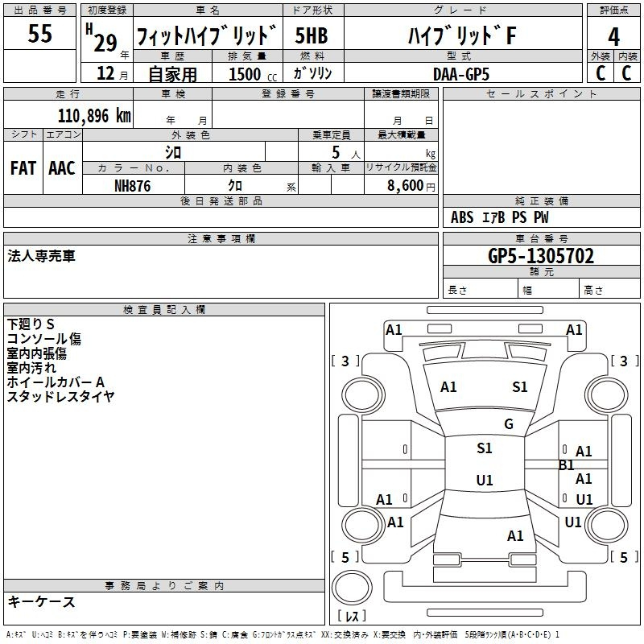The height and width of the screenshot is (644, 644).
Task: Click the inspector note 室内汚れ
Action: (x=31, y=368)
